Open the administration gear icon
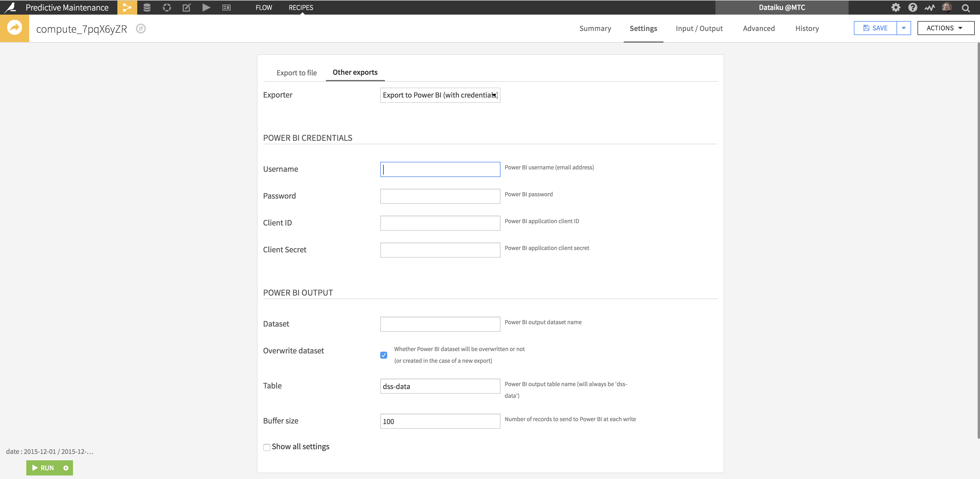The height and width of the screenshot is (479, 980). click(x=896, y=7)
